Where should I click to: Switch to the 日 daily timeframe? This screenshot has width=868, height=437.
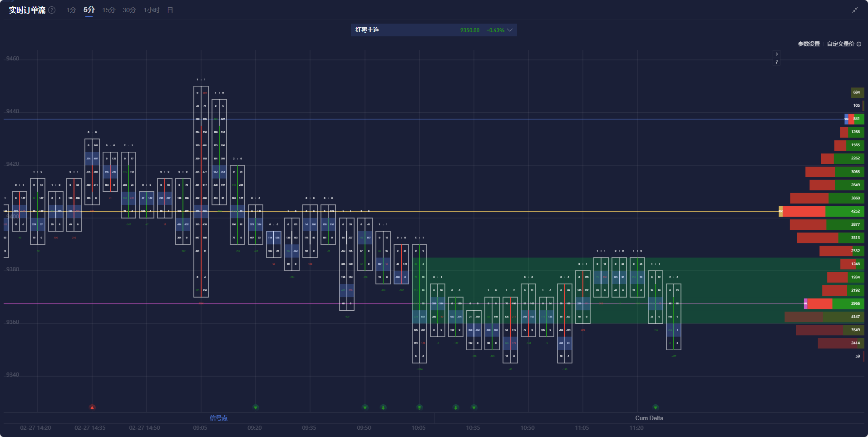pyautogui.click(x=170, y=10)
